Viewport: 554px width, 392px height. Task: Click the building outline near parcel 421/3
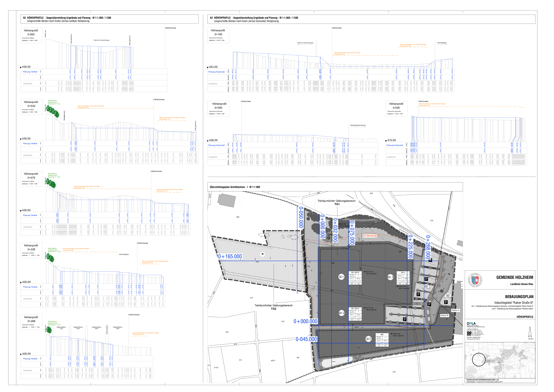(227, 200)
